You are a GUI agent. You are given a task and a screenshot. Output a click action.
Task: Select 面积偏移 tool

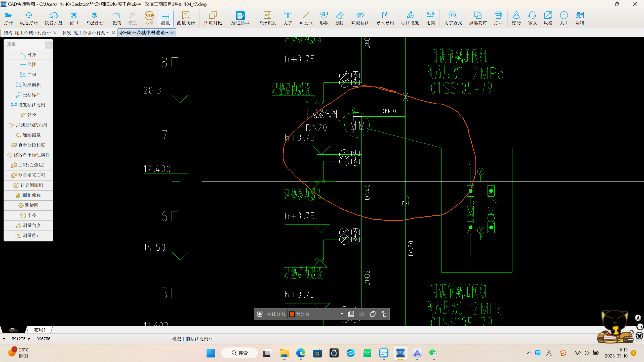pos(28,195)
